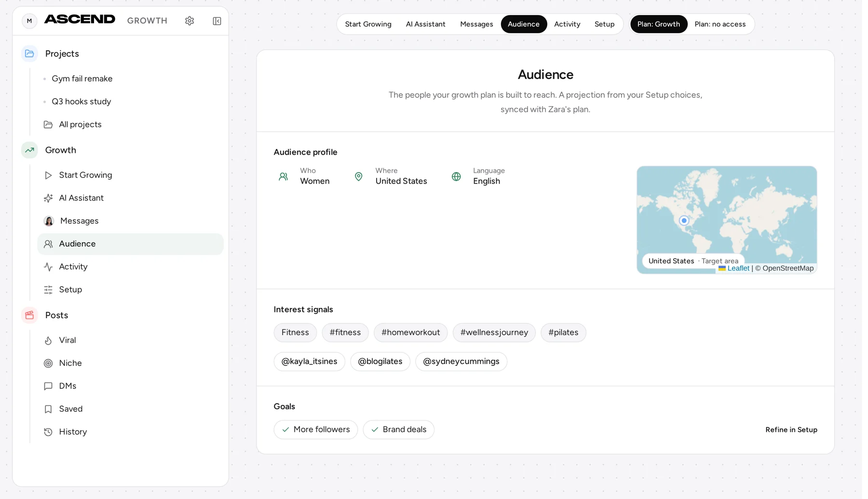Click the Growth trend icon
Viewport: 868px width, 499px height.
pyautogui.click(x=29, y=150)
